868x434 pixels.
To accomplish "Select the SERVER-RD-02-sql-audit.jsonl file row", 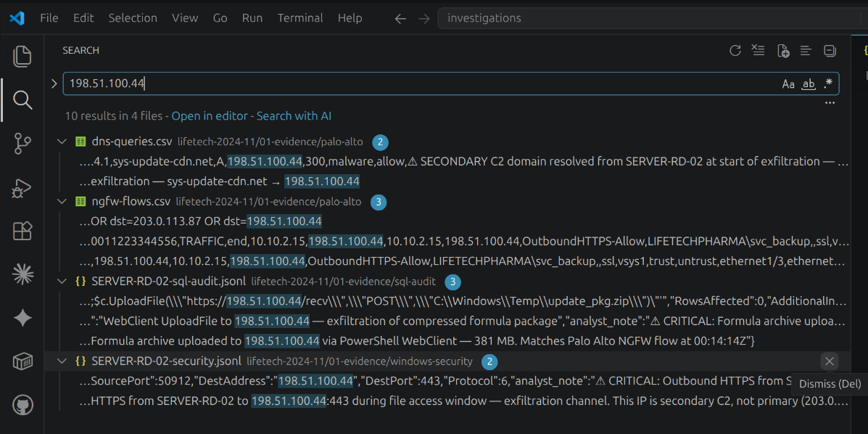I will coord(447,282).
